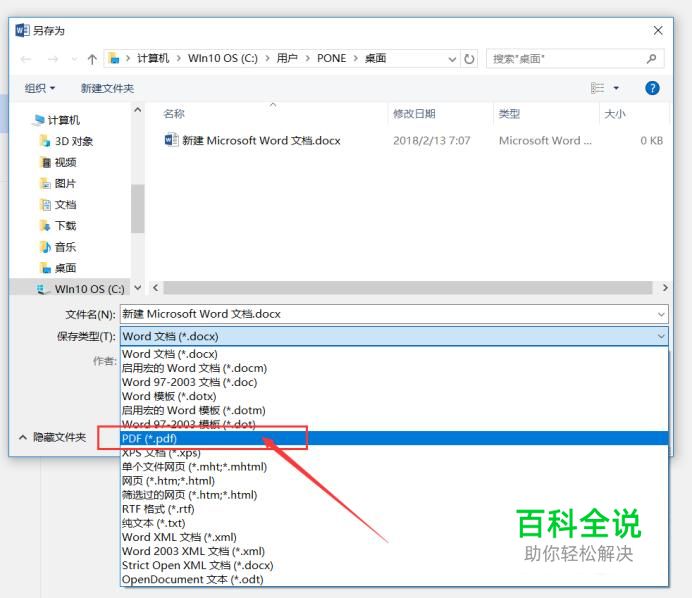Click Win10 OS (C:) breadcrumb segment
Image resolution: width=692 pixels, height=598 pixels.
pos(222,58)
